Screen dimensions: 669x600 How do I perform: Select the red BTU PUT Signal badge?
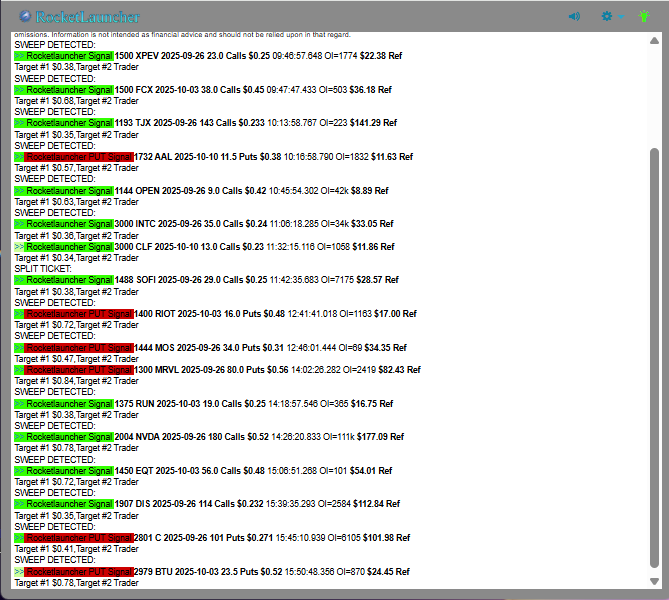coord(78,572)
